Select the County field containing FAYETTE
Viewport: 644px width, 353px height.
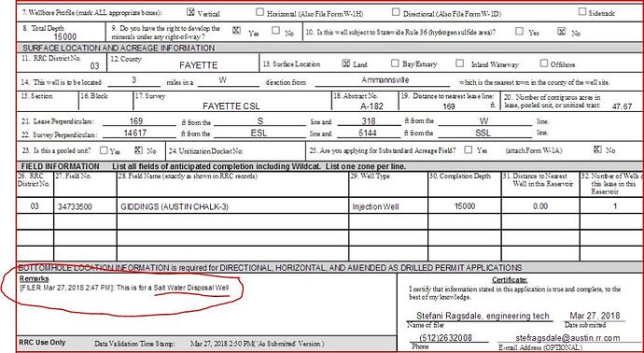183,64
